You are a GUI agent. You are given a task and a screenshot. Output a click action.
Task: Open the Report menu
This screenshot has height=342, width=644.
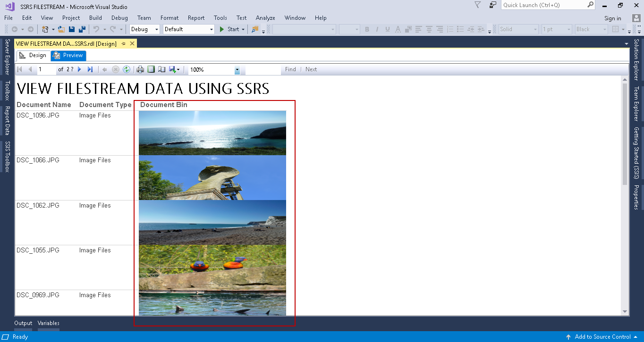point(196,18)
